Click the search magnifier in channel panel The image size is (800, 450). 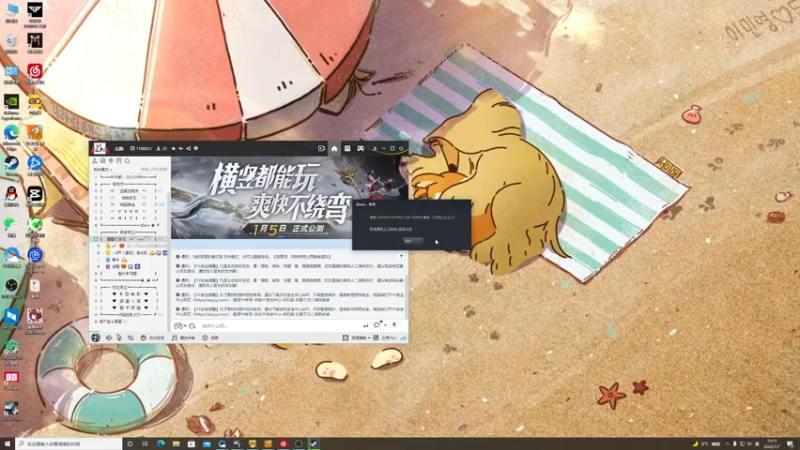(127, 161)
